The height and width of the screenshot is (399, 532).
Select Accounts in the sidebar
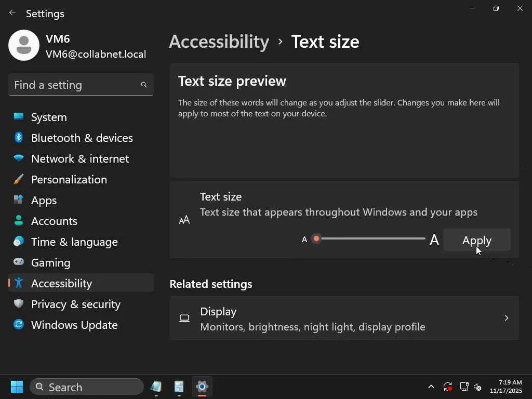pyautogui.click(x=81, y=221)
